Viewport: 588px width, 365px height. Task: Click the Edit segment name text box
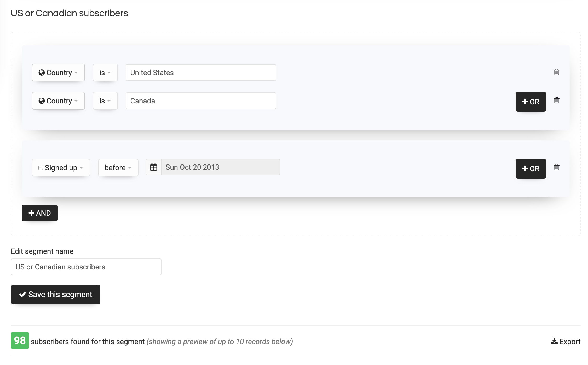click(x=86, y=267)
